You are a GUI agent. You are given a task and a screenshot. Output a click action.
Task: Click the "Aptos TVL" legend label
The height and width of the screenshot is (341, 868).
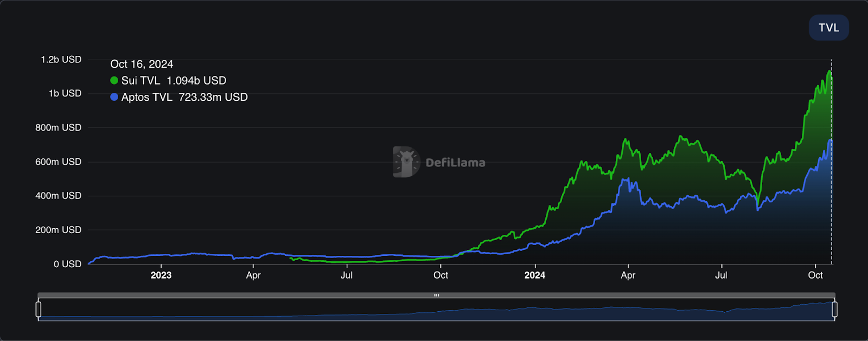(146, 97)
